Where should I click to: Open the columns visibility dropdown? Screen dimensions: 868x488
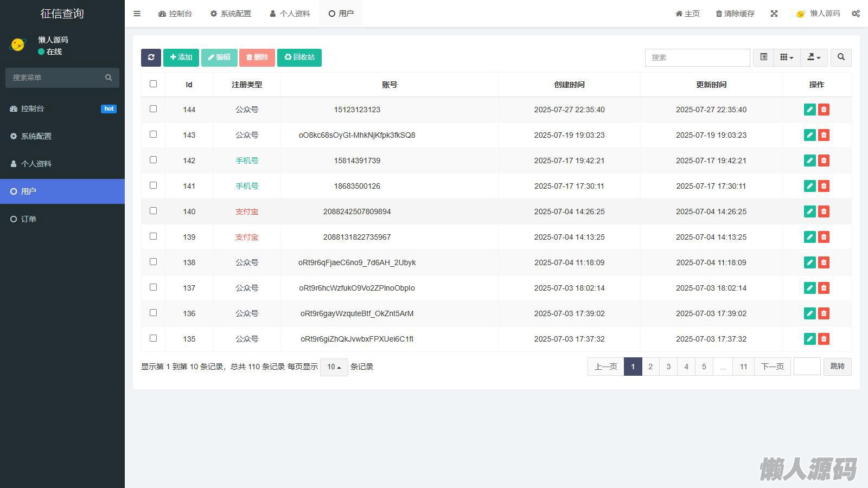tap(787, 57)
